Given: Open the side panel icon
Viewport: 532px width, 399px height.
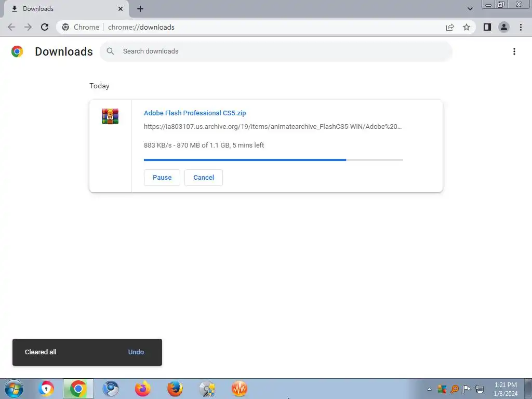Looking at the screenshot, I should click(x=487, y=27).
